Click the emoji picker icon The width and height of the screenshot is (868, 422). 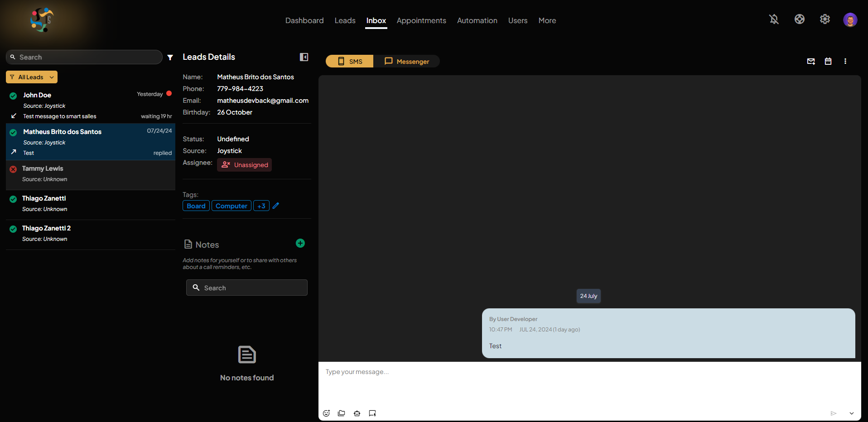tap(326, 413)
